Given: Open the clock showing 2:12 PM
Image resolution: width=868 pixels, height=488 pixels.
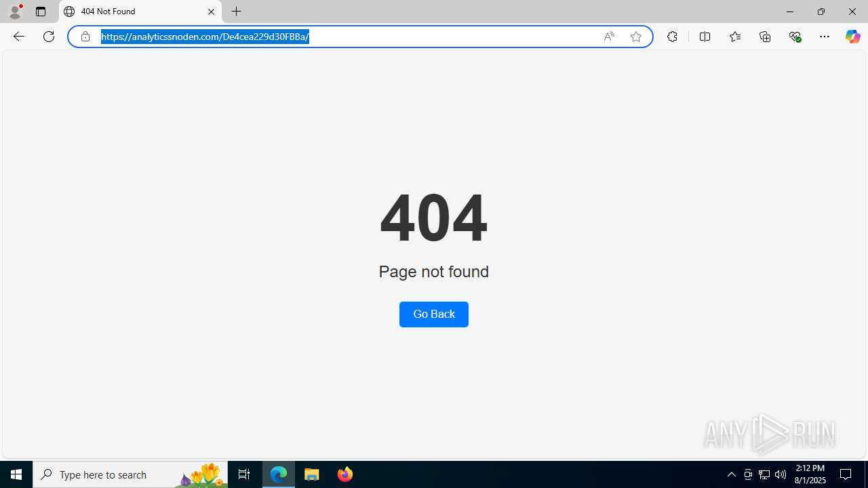Looking at the screenshot, I should (x=810, y=474).
